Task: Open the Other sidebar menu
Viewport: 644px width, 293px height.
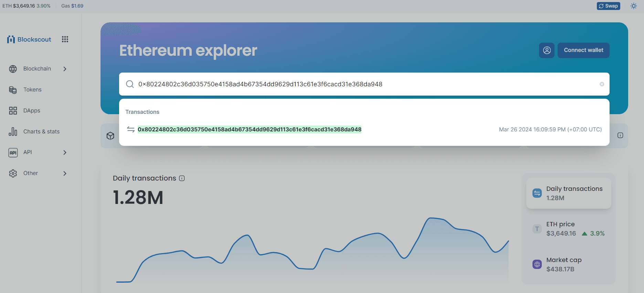Action: (x=38, y=173)
